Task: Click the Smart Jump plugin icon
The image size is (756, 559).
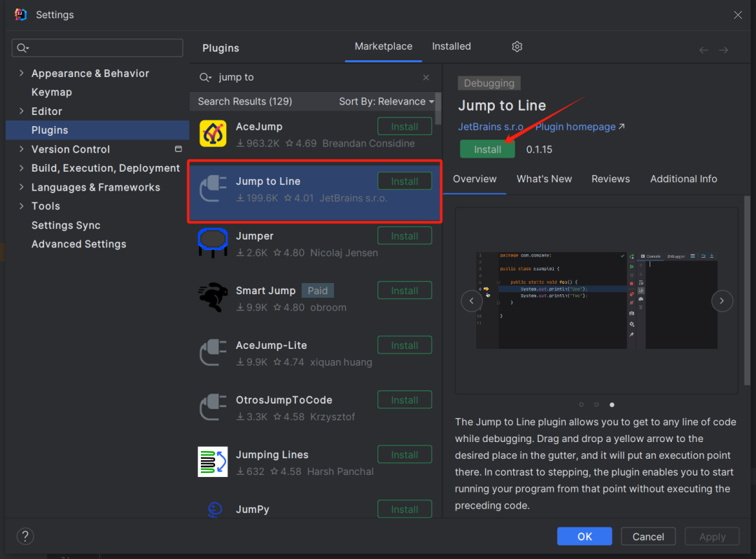Action: click(x=213, y=296)
